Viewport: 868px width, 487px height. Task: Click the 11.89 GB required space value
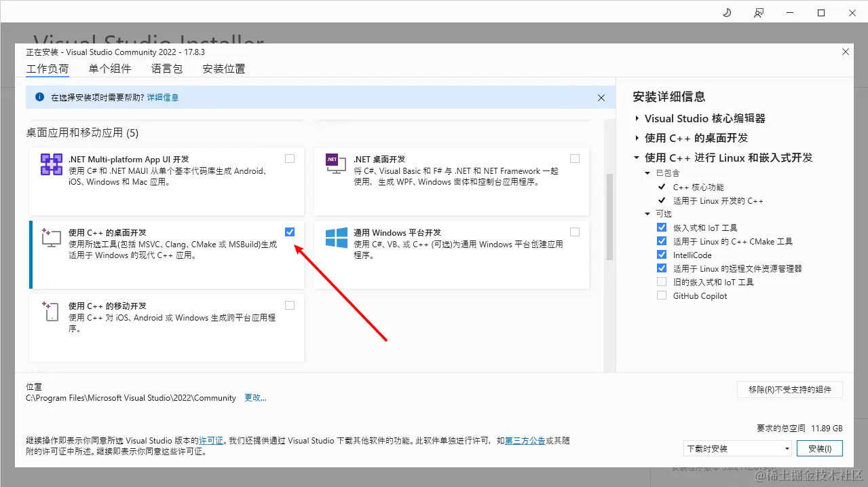[827, 429]
